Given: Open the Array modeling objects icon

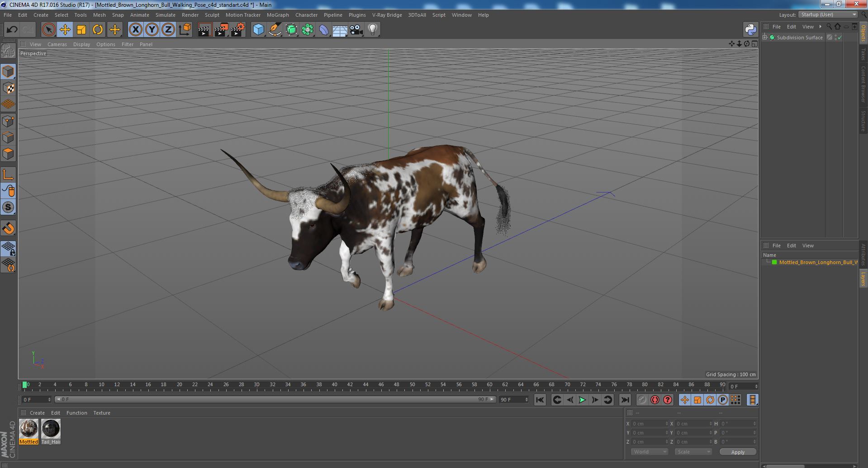Looking at the screenshot, I should [308, 30].
